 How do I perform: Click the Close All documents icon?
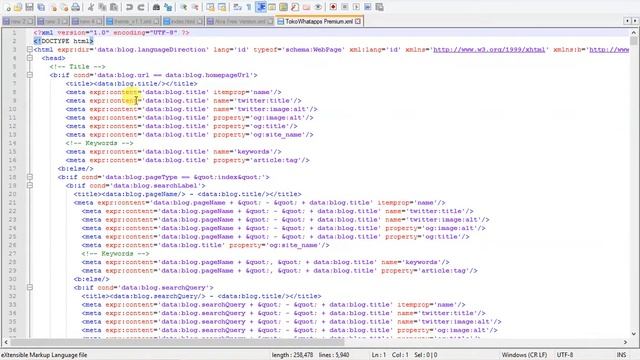tap(65, 7)
